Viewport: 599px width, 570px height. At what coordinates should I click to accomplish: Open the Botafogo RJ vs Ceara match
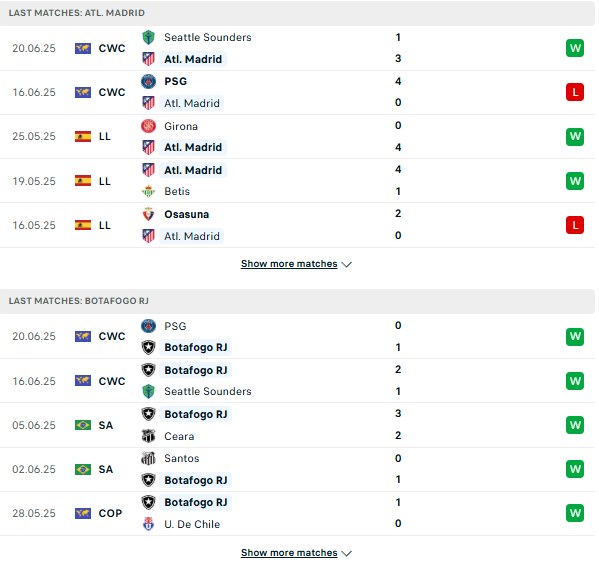[x=297, y=425]
